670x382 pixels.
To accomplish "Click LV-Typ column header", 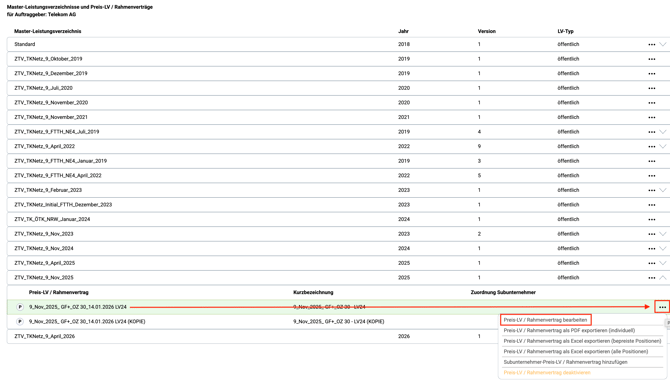I will click(565, 31).
